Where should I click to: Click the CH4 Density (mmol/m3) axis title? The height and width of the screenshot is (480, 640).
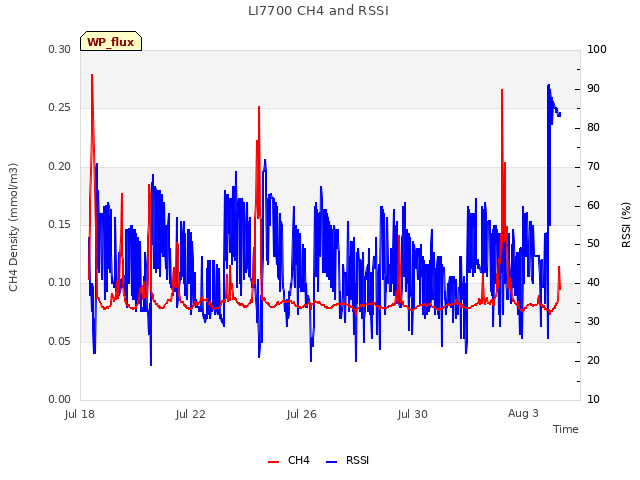click(13, 227)
